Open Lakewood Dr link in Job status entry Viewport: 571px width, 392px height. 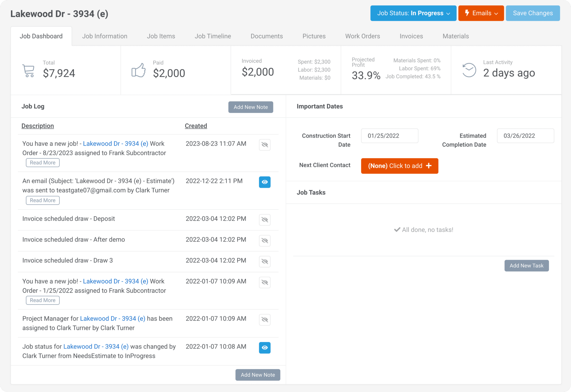coord(96,346)
